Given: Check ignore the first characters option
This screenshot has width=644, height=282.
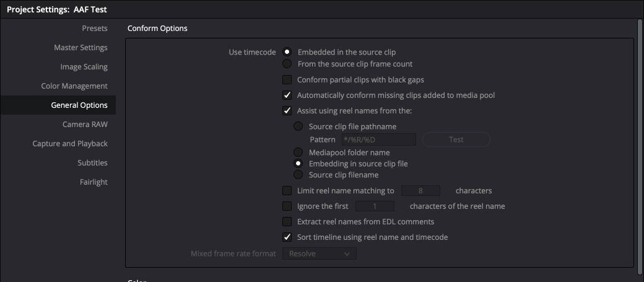Looking at the screenshot, I should coord(287,206).
